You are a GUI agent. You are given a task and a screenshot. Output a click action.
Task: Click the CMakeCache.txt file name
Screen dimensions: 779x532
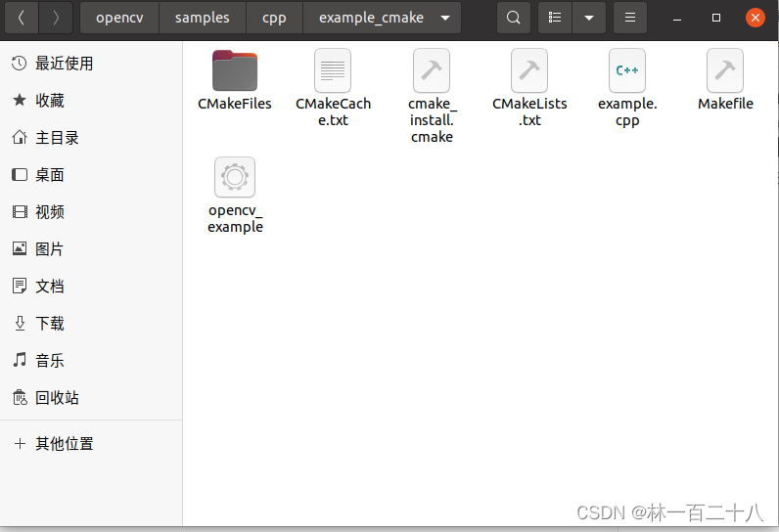click(x=333, y=111)
